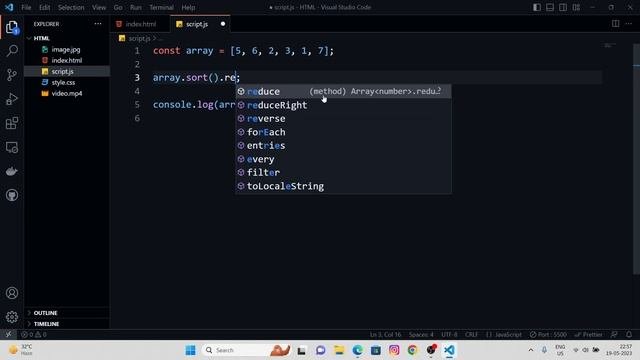Open the Help menu
Image resolution: width=640 pixels, height=360 pixels.
[188, 7]
